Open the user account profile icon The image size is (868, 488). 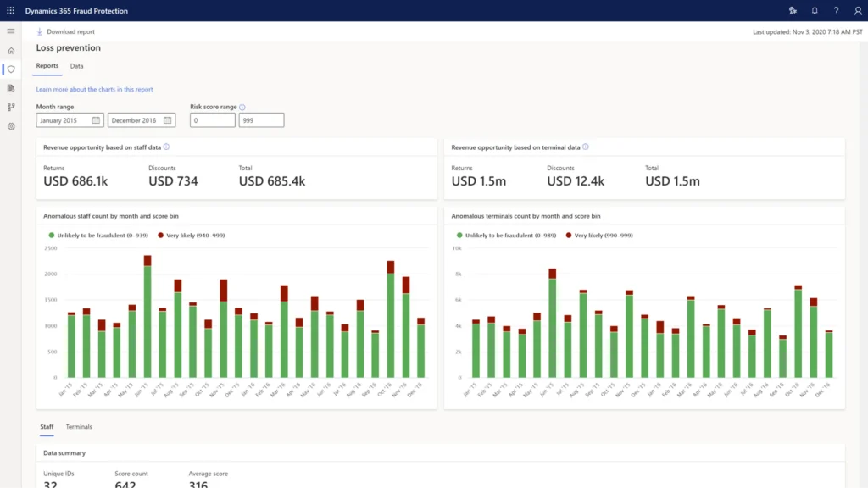[857, 10]
